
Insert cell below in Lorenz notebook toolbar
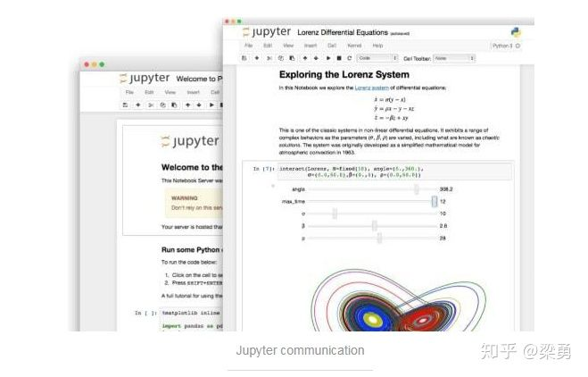coord(257,58)
